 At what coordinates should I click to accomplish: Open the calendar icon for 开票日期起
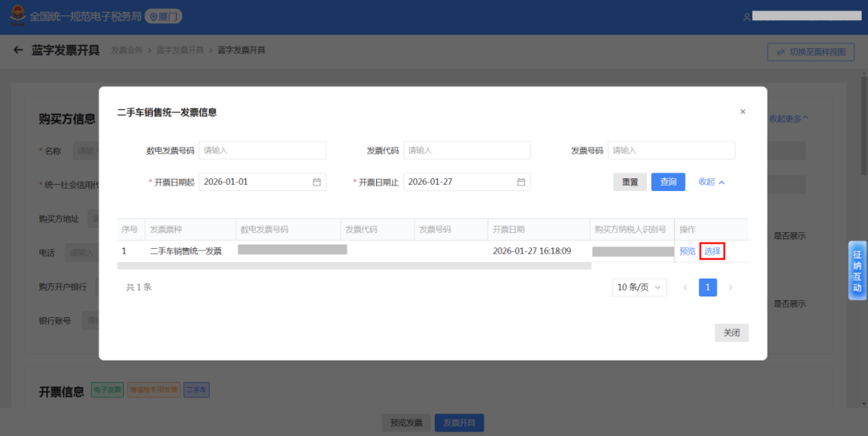point(317,182)
